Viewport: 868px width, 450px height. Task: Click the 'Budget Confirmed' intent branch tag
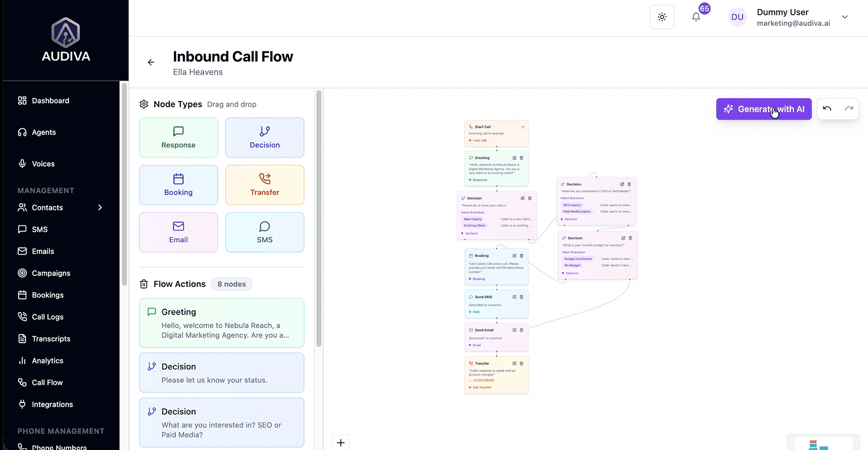point(578,259)
